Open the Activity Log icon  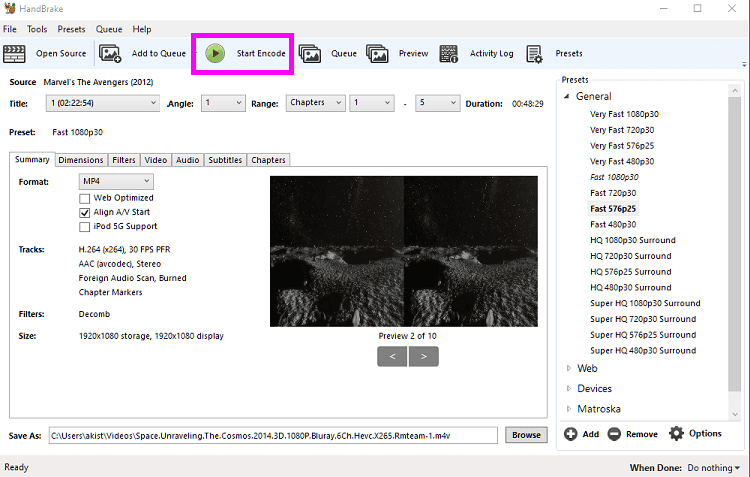(449, 54)
